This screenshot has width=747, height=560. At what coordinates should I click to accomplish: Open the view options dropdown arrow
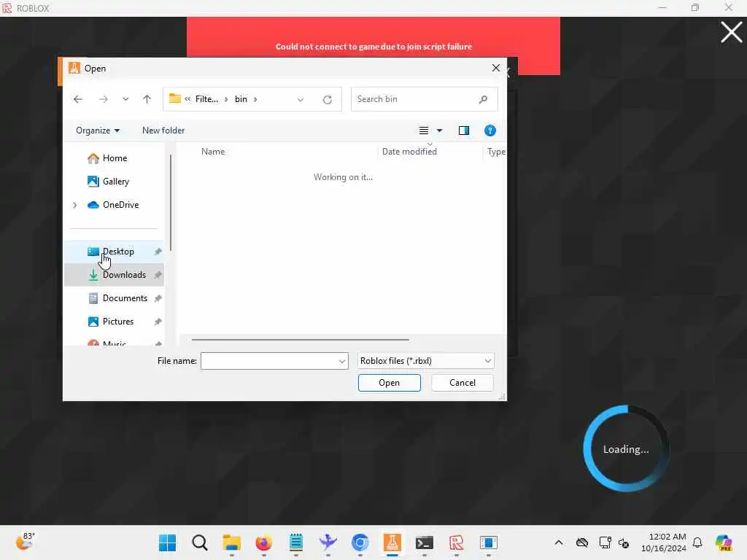pos(439,131)
